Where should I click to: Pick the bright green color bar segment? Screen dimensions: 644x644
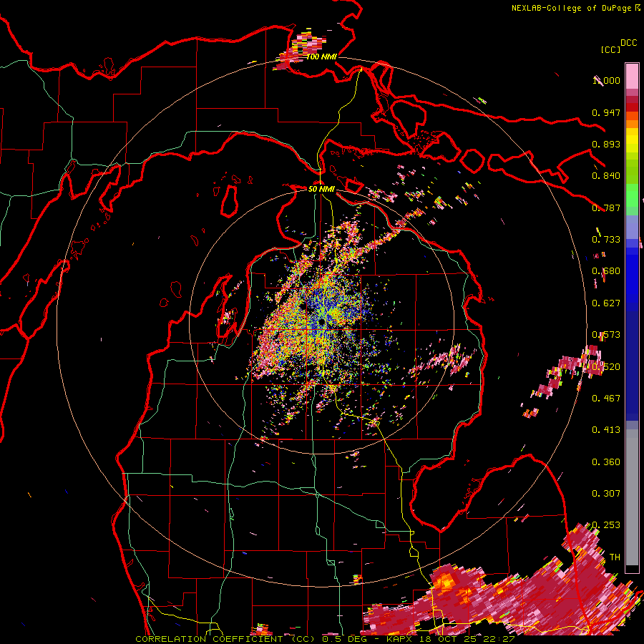pyautogui.click(x=632, y=195)
